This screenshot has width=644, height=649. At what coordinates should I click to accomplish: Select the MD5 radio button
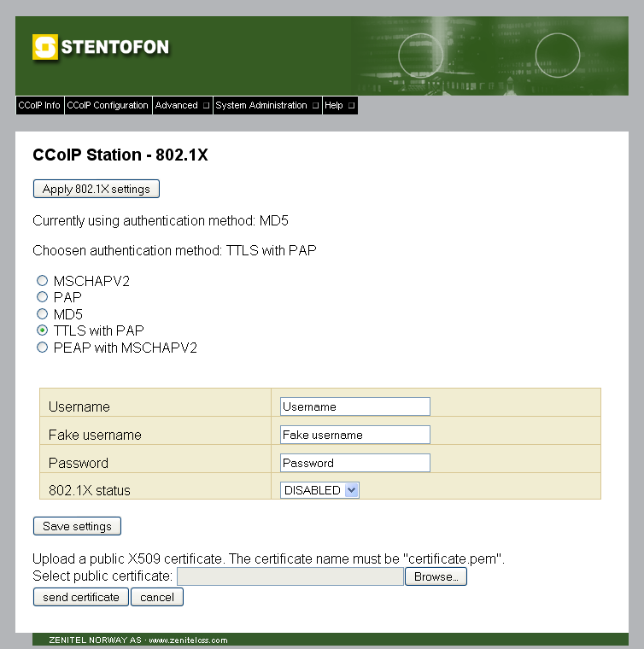(x=42, y=313)
